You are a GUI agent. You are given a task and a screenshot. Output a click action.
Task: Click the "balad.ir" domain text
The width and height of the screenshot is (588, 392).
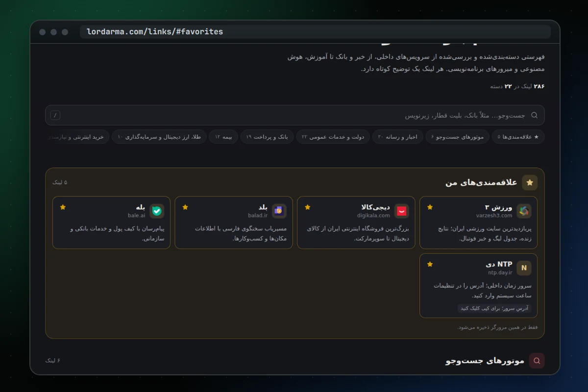coord(258,216)
